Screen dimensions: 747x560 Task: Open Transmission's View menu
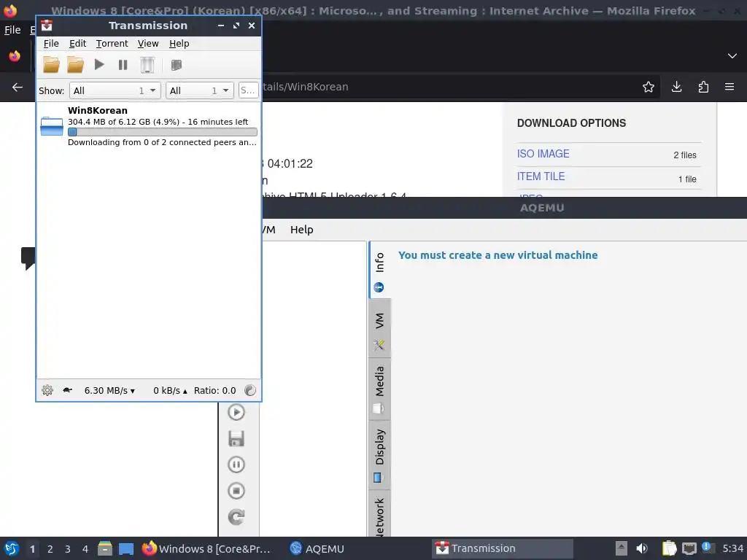[x=148, y=43]
